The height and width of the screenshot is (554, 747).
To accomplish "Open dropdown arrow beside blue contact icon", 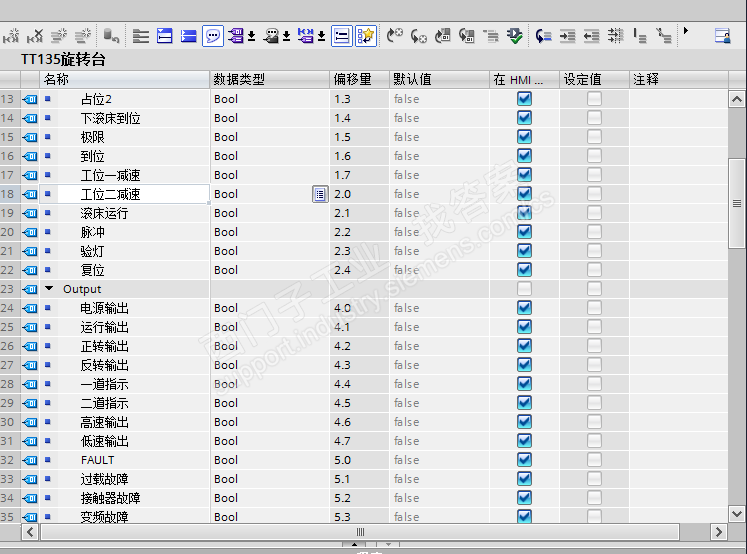I will (322, 36).
